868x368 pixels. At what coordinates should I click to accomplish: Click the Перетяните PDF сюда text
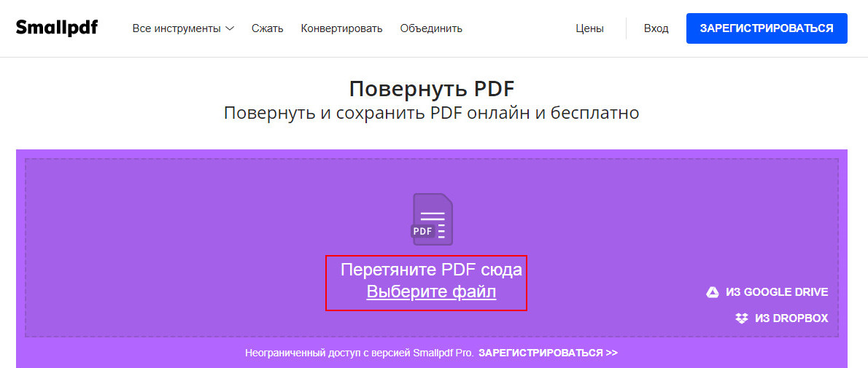click(x=431, y=270)
